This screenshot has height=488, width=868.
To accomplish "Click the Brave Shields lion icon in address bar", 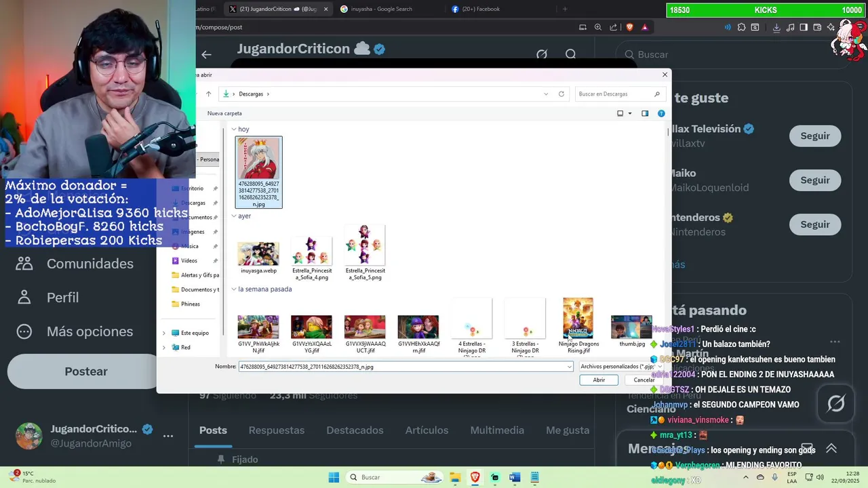I will click(x=629, y=27).
